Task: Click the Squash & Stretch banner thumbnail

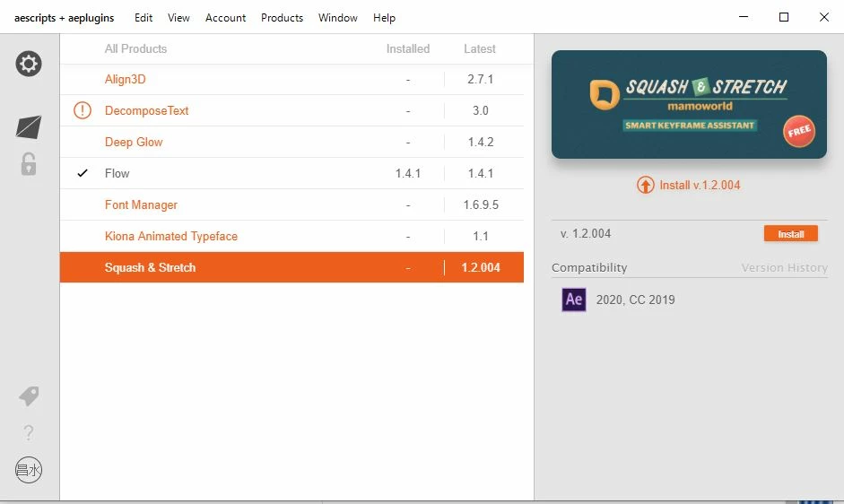Action: [x=689, y=104]
